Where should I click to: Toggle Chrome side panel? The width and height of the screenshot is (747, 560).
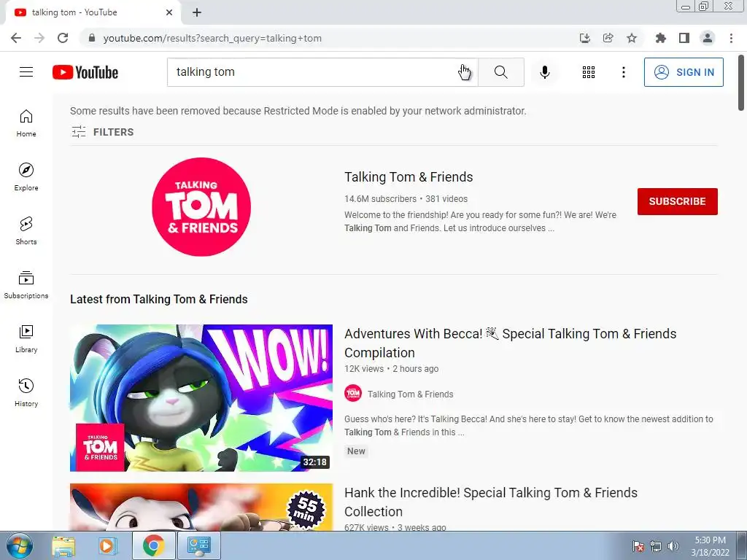point(684,38)
